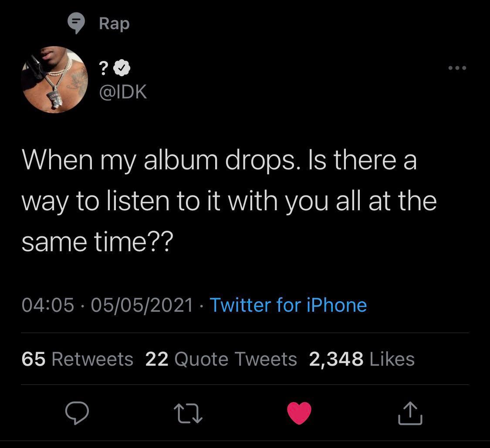This screenshot has height=448, width=490.
Task: View the 22 Quote Tweets
Action: pos(221,359)
